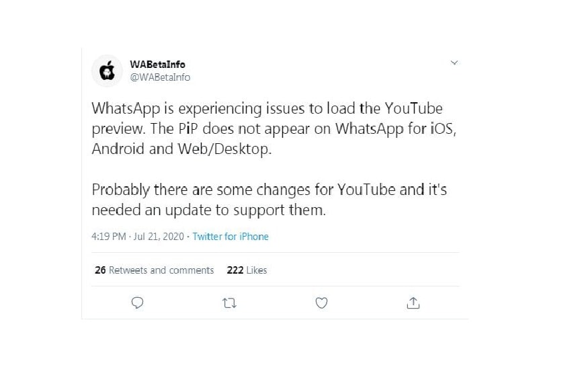Screen dimensions: 588x392
Task: Select the 4:19 PM timestamp
Action: click(109, 237)
